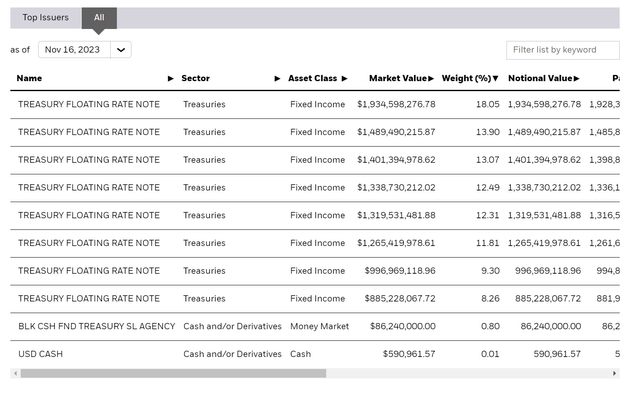Click notional value 590,961.57
This screenshot has height=393, width=640.
tap(557, 354)
